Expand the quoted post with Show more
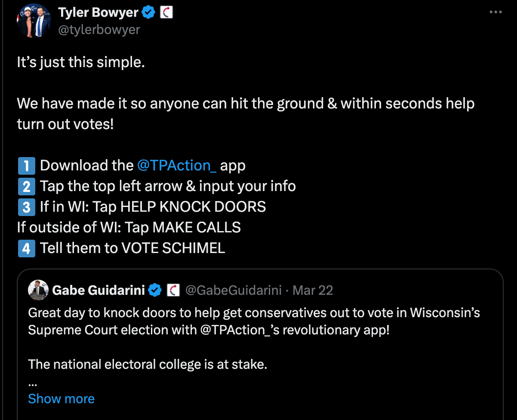The image size is (517, 420). [x=61, y=399]
